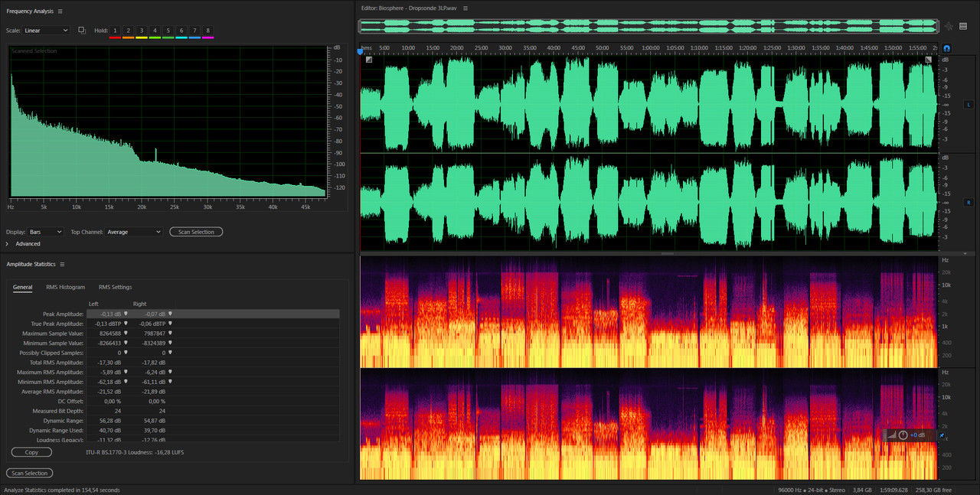Click the Analyze Statistics completed status message
Image resolution: width=980 pixels, height=495 pixels.
pos(62,490)
